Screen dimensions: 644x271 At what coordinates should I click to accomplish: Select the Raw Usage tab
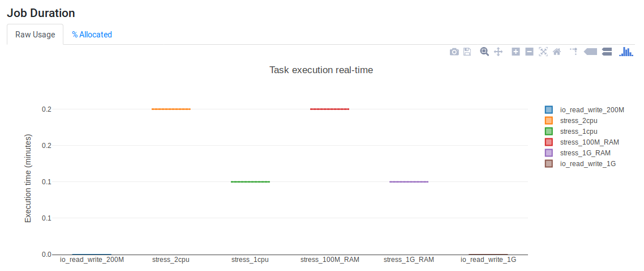tap(35, 35)
